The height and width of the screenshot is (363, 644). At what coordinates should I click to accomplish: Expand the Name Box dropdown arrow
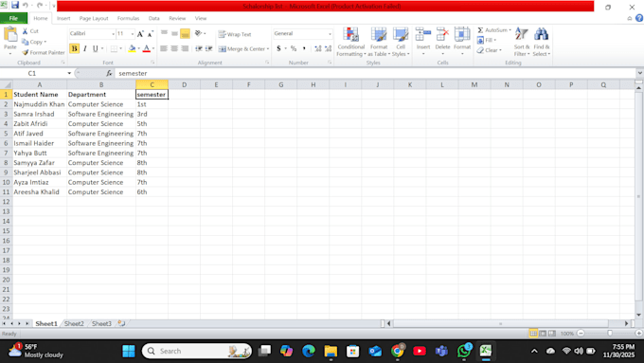69,73
